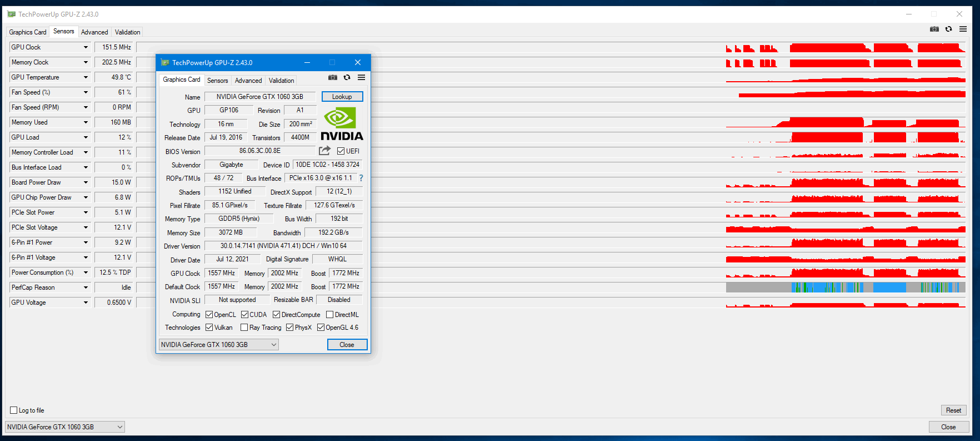Screen dimensions: 980x441
Task: Toggle the DirectML checkbox
Action: tap(329, 314)
